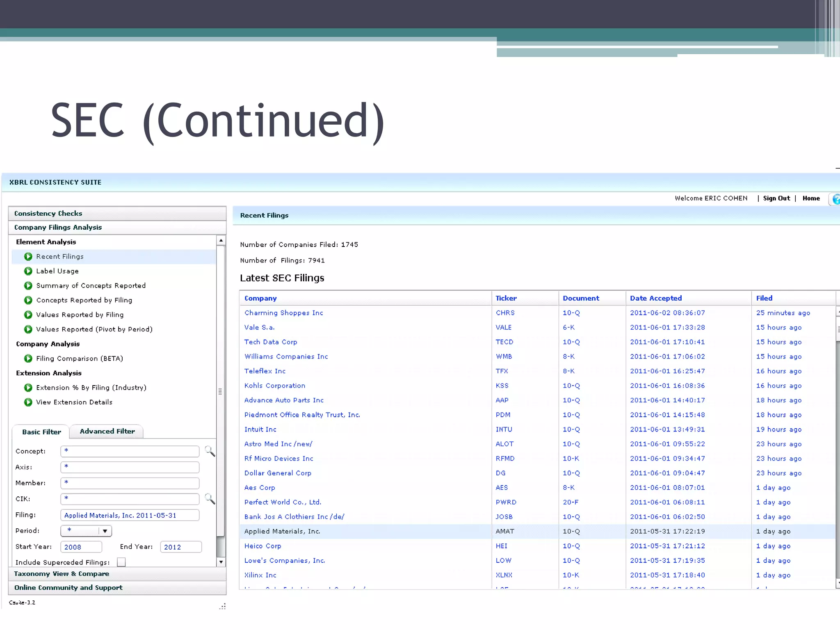The height and width of the screenshot is (630, 840).
Task: Click green arrow icon beside Recent Filings
Action: [28, 256]
